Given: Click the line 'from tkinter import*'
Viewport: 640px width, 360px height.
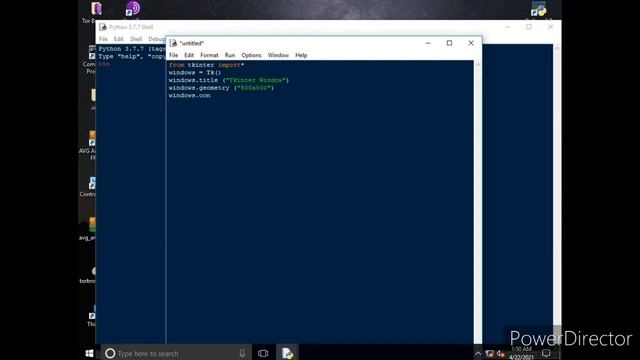Looking at the screenshot, I should pyautogui.click(x=206, y=65).
